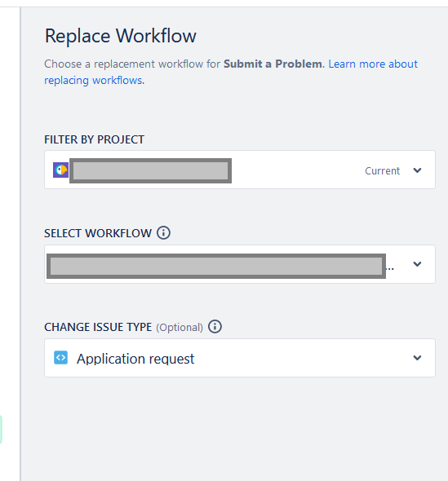The width and height of the screenshot is (448, 481).
Task: Click the redacted project name in filter
Action: pyautogui.click(x=150, y=171)
